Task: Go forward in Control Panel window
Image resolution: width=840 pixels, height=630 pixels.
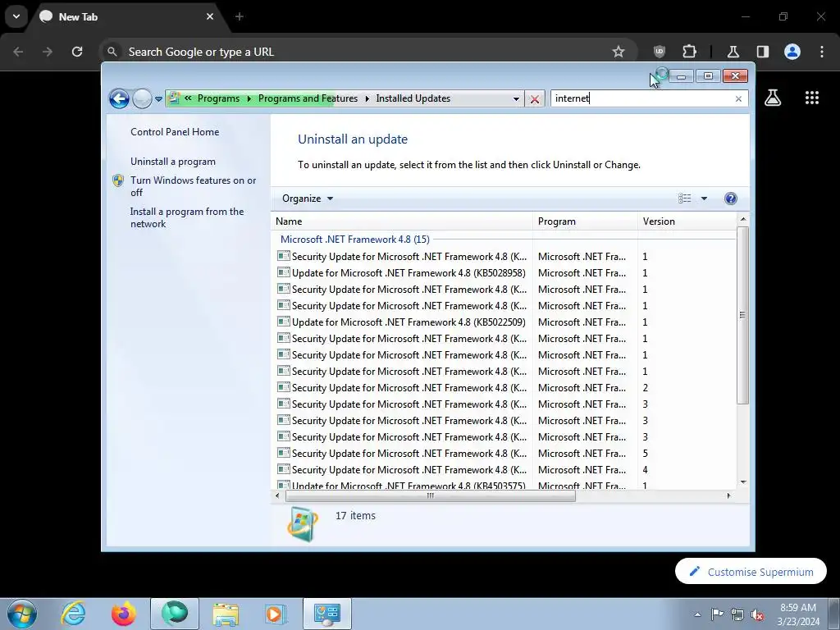Action: tap(142, 98)
